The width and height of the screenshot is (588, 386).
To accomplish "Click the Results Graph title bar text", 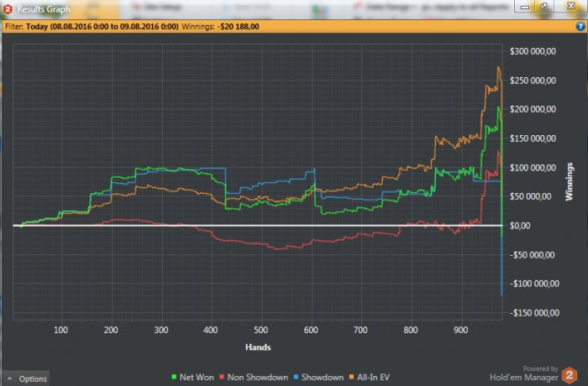I will point(45,9).
